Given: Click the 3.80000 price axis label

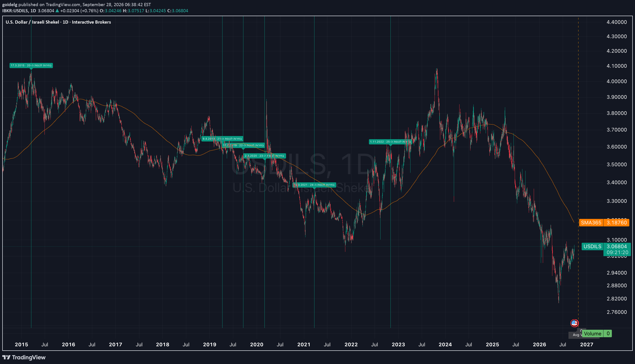Looking at the screenshot, I should tap(617, 113).
